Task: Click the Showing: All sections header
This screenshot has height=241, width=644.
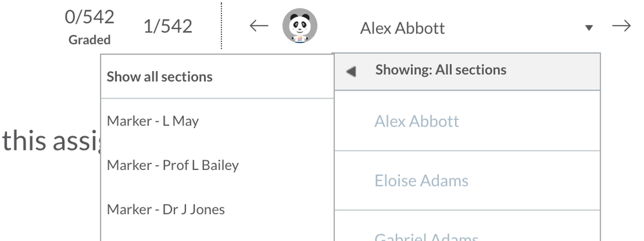Action: click(x=467, y=72)
